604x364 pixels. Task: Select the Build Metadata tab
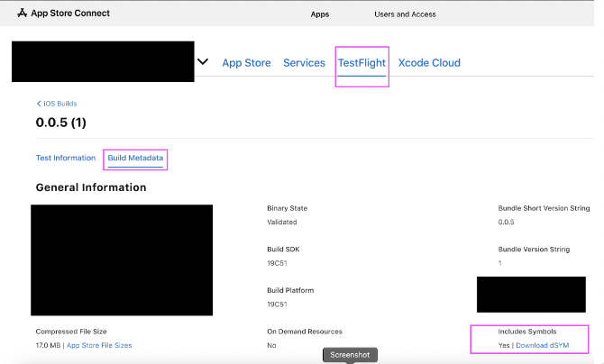click(135, 158)
